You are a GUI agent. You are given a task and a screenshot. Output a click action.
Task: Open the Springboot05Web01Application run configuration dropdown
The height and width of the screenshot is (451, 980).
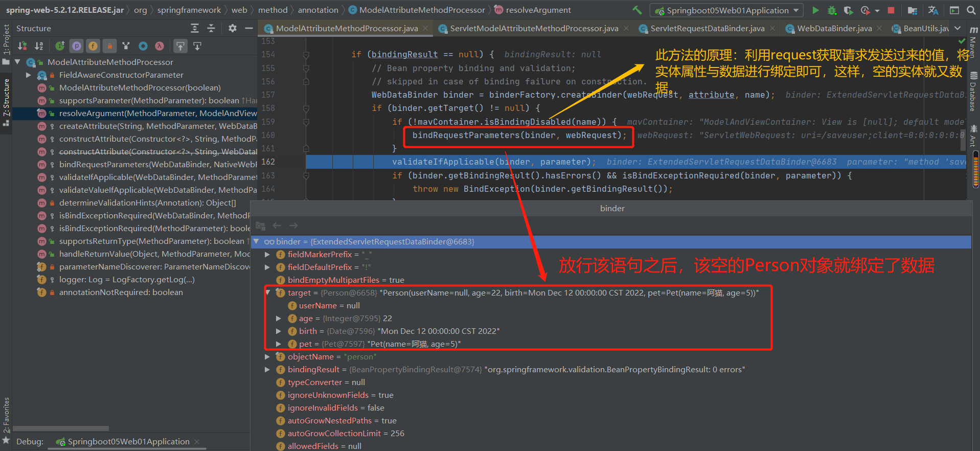(x=726, y=10)
